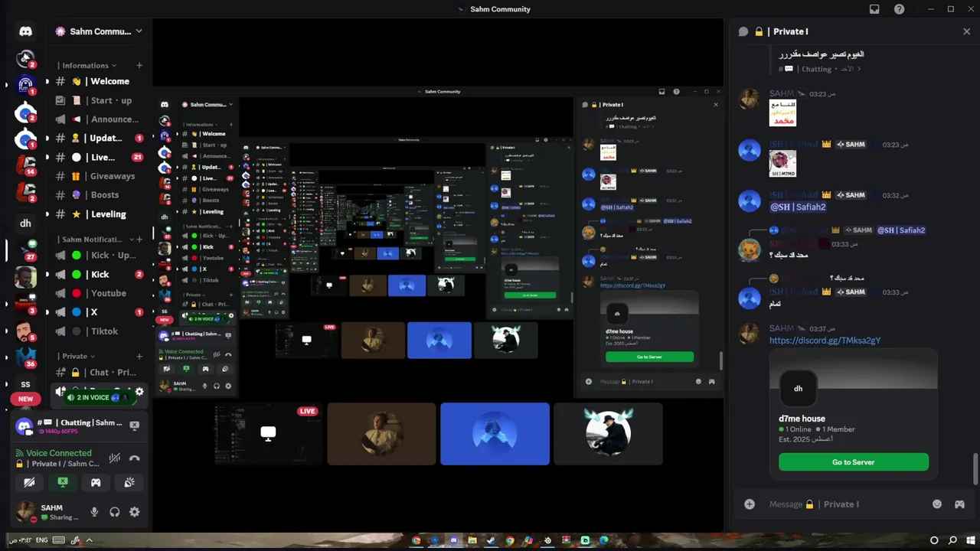Open Steam from the taskbar
This screenshot has height=551, width=980.
[491, 540]
